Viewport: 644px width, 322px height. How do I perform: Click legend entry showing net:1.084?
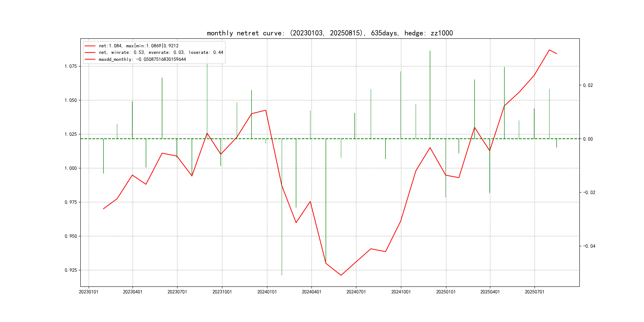click(x=139, y=46)
